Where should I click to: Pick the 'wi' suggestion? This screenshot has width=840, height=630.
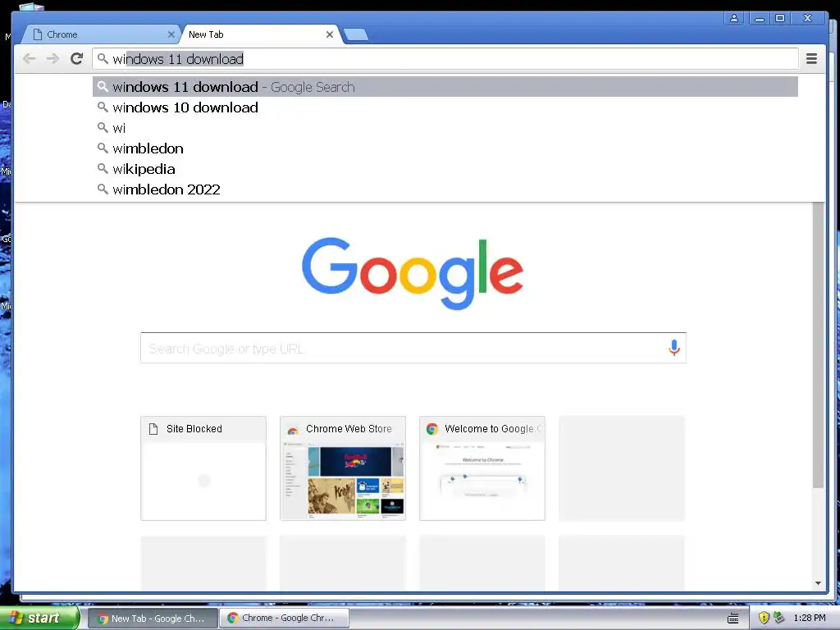tap(445, 128)
